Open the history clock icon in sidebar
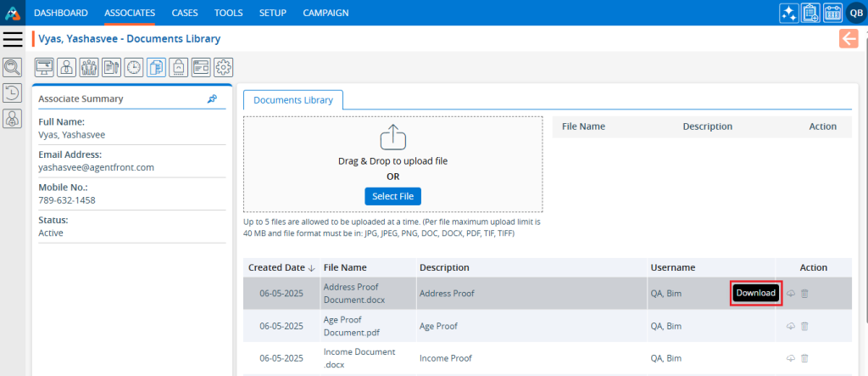This screenshot has height=376, width=868. (13, 93)
